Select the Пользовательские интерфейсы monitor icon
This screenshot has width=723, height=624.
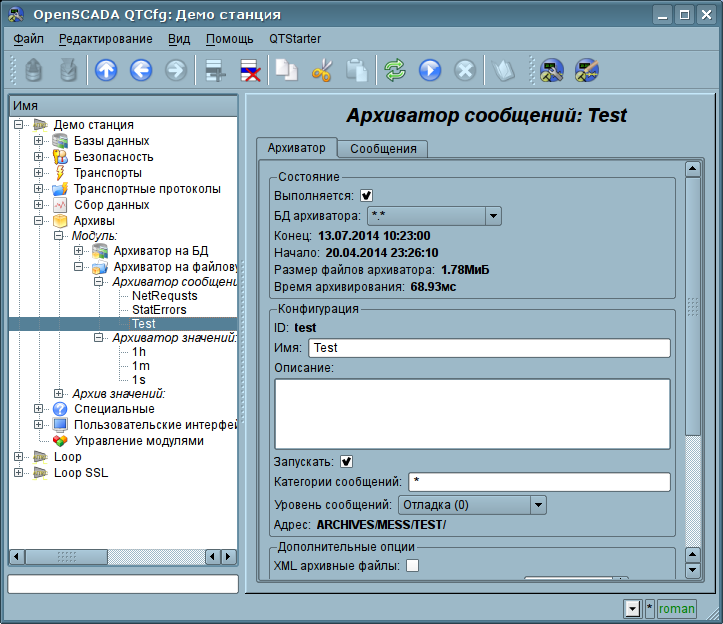tap(60, 425)
